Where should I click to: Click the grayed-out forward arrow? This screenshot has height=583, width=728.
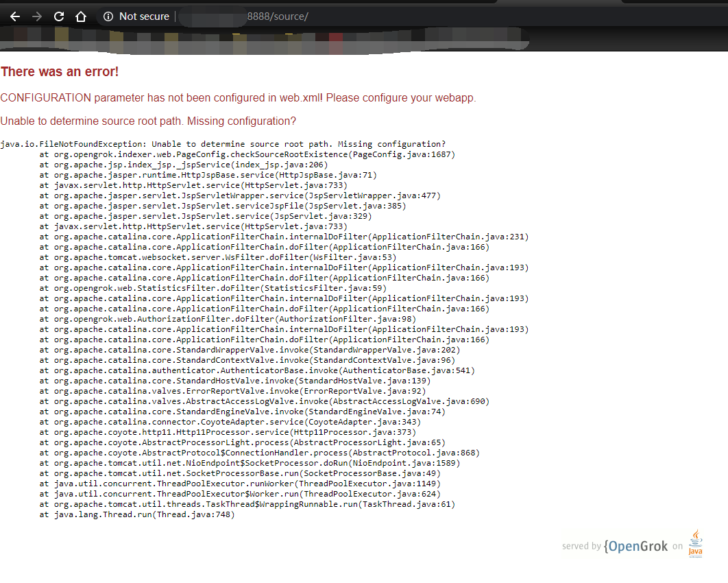(x=36, y=16)
